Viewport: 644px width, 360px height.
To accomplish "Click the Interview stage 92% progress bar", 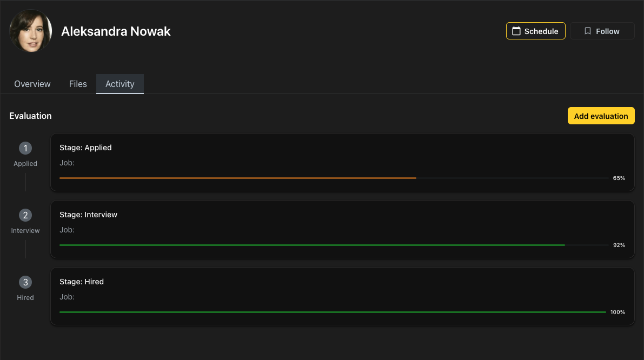I will point(334,245).
